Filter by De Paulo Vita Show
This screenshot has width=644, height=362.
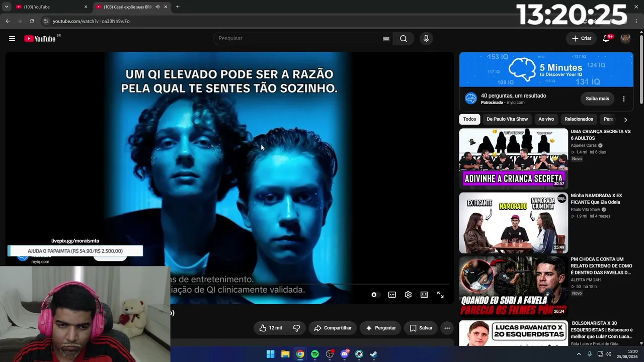[x=507, y=119]
